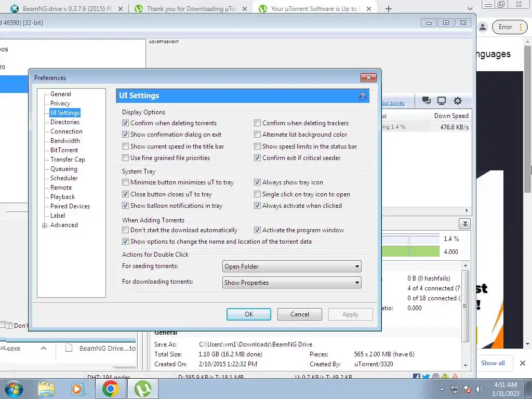The height and width of the screenshot is (399, 532).
Task: Click the network tray icon
Action: pyautogui.click(x=454, y=389)
